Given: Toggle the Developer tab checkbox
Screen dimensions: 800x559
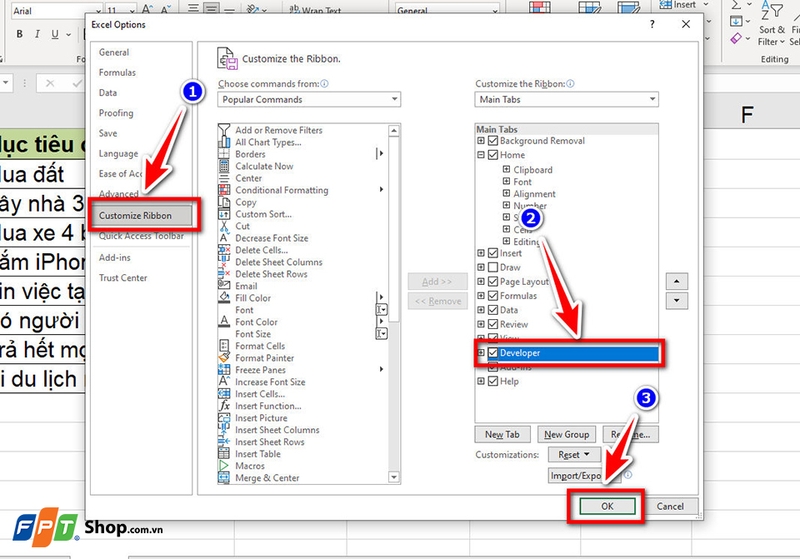Looking at the screenshot, I should point(493,352).
